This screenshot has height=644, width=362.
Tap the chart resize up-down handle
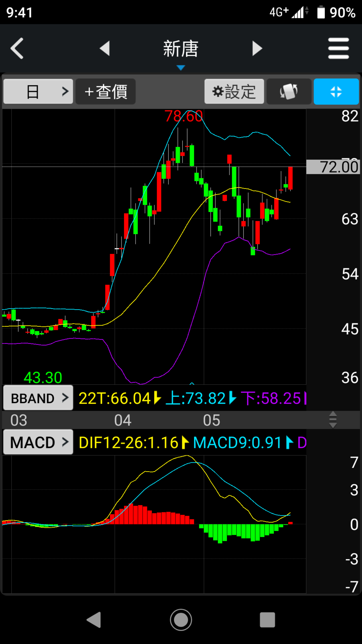click(333, 420)
